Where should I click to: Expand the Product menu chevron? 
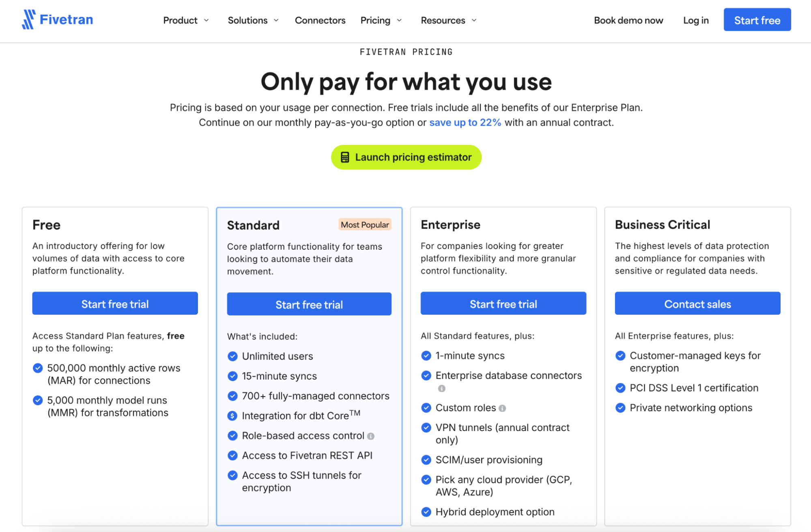pyautogui.click(x=206, y=20)
